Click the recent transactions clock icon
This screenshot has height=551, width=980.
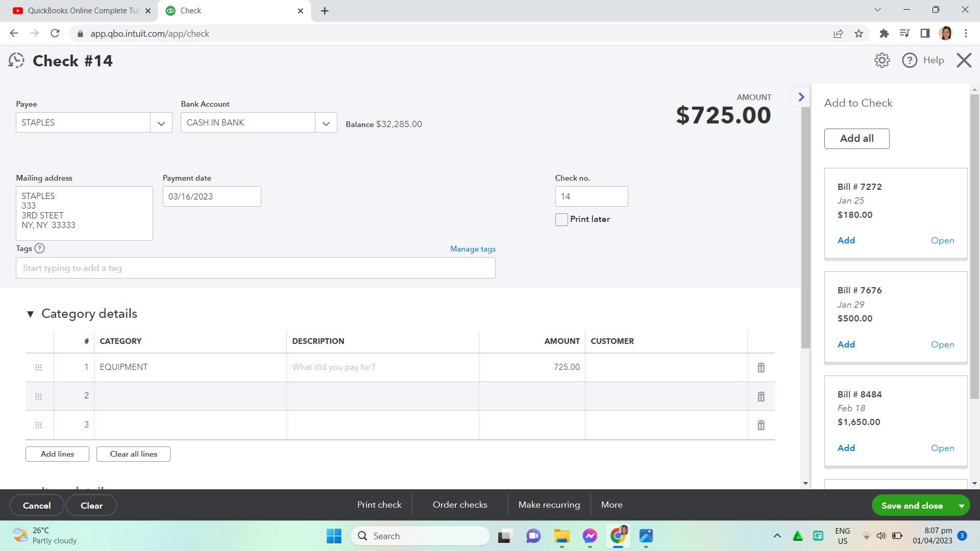tap(16, 61)
